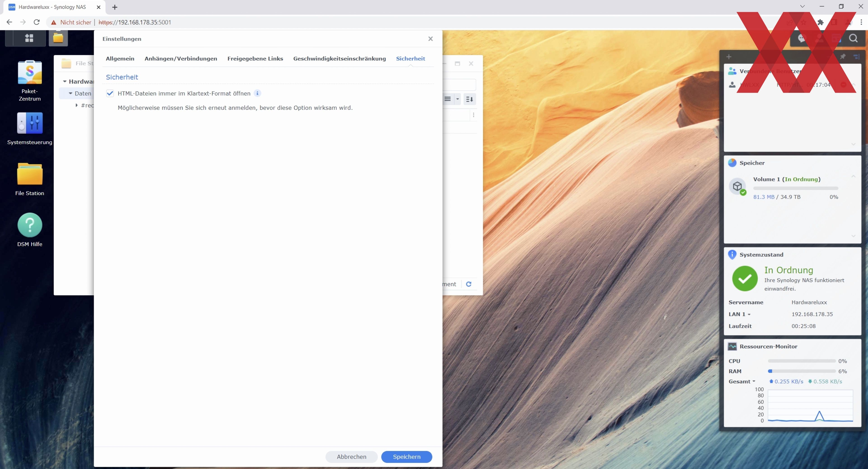
Task: Open the Geschwindigkeitseinschränkung tab
Action: click(339, 58)
